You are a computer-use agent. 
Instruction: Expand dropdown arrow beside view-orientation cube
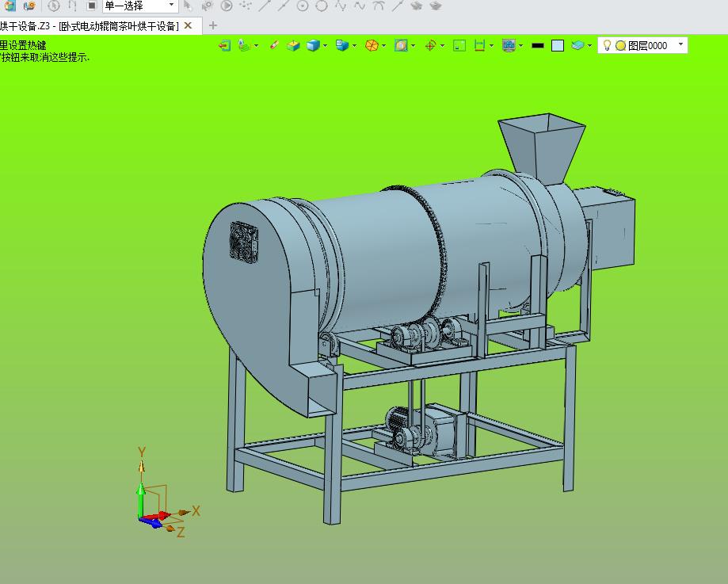tap(355, 45)
